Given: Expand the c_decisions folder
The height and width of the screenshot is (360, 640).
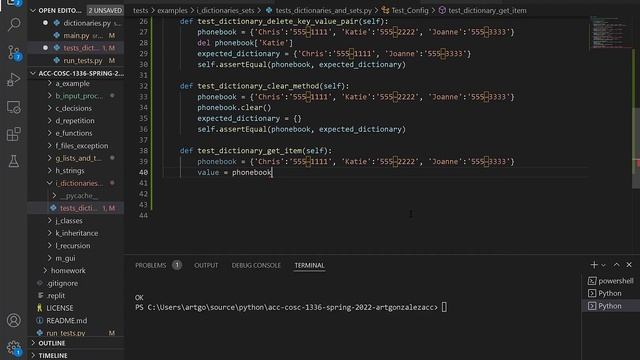Looking at the screenshot, I should pyautogui.click(x=76, y=108).
